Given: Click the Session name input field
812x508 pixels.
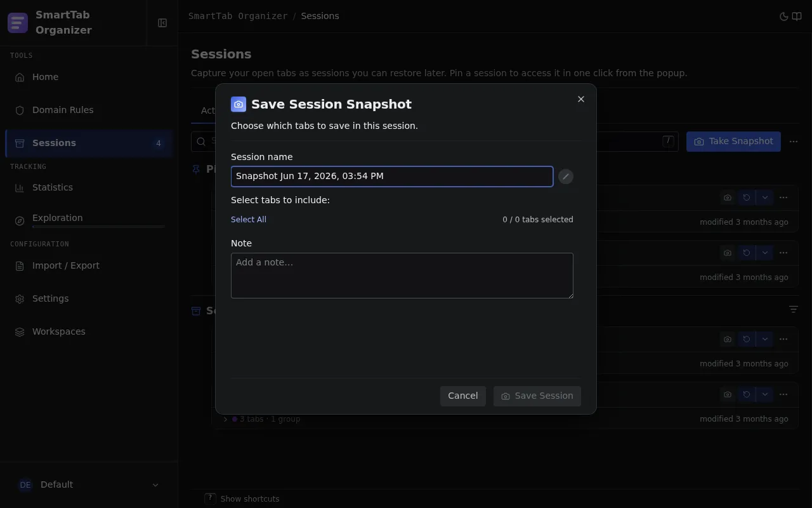Looking at the screenshot, I should (x=392, y=177).
